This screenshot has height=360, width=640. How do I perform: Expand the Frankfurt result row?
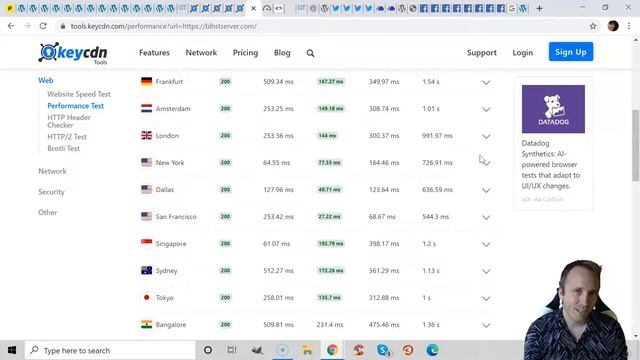486,82
